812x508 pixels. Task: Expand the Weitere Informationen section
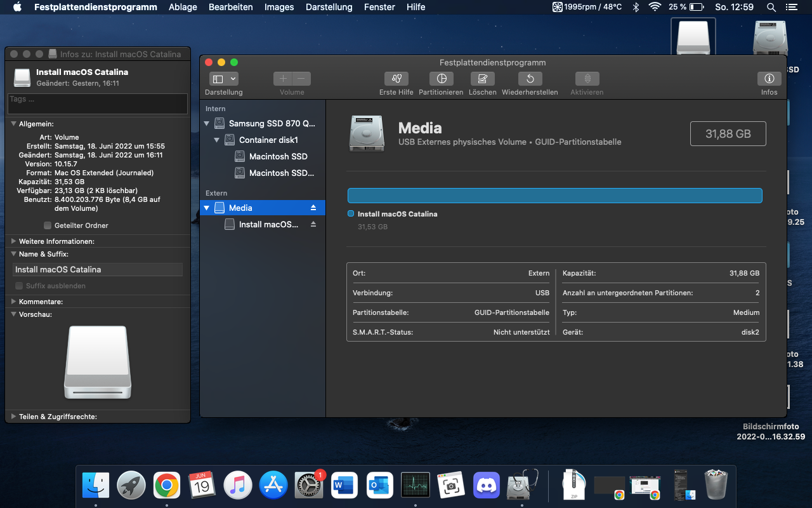coord(14,241)
